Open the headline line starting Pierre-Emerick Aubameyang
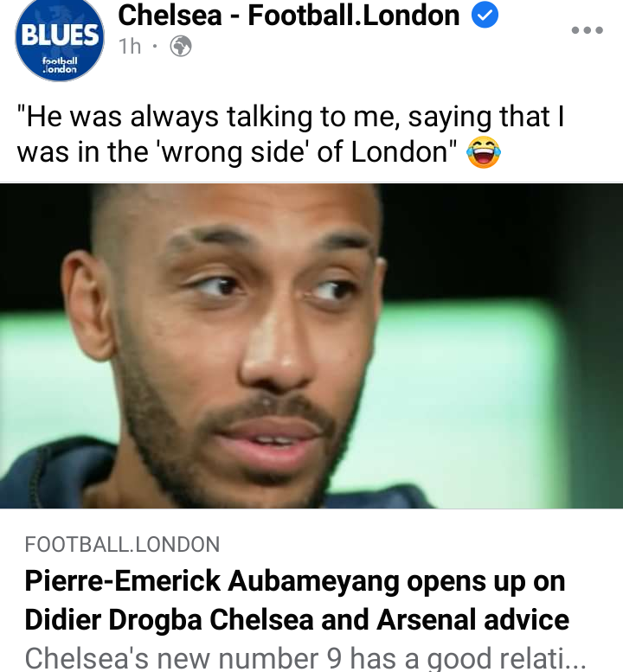Viewport: 623px width, 672px height. [295, 582]
